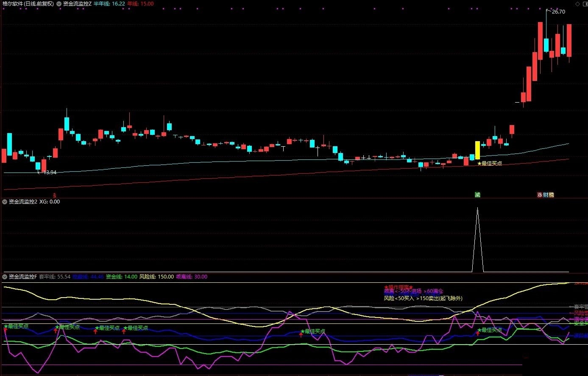Select the yellow highlighted candlestick

click(x=477, y=150)
